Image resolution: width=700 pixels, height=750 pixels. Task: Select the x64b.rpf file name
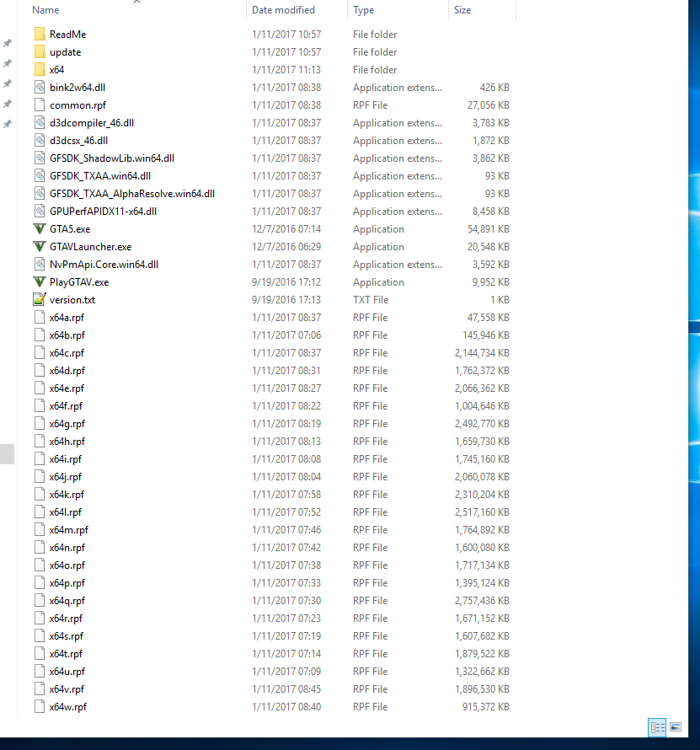67,335
